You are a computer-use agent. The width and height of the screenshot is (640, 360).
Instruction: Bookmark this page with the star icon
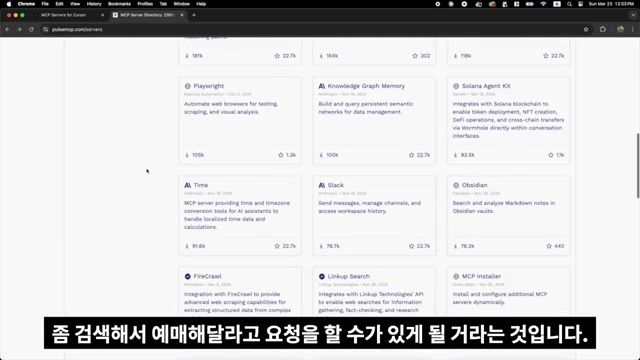click(586, 29)
